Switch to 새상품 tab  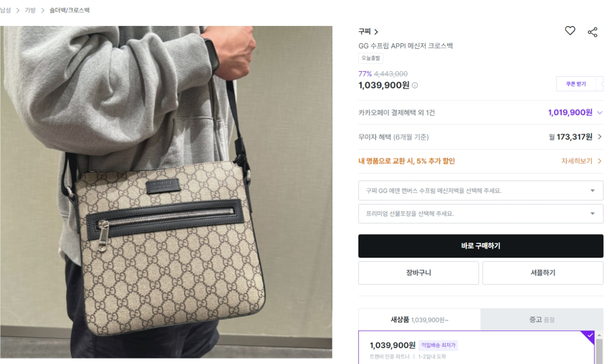pyautogui.click(x=420, y=320)
